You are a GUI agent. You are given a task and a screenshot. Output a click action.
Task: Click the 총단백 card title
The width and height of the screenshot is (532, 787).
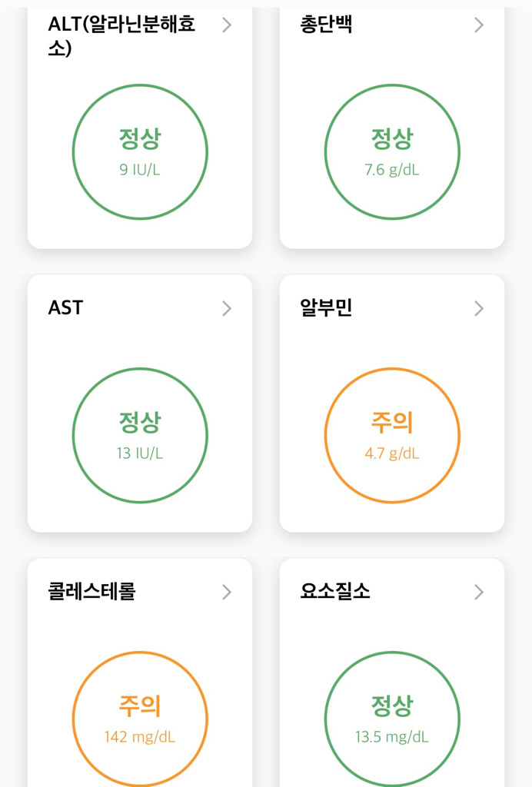[326, 25]
